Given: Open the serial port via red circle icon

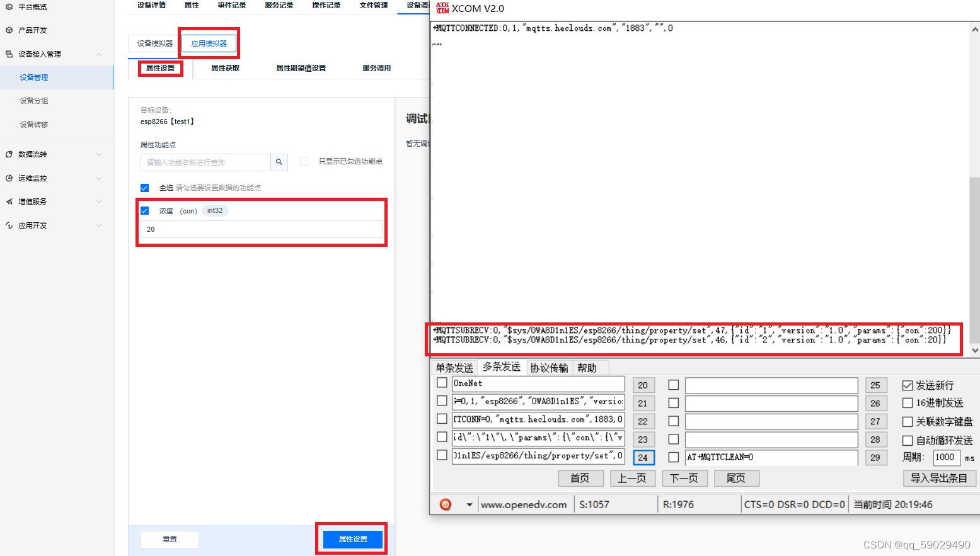Looking at the screenshot, I should click(x=446, y=504).
